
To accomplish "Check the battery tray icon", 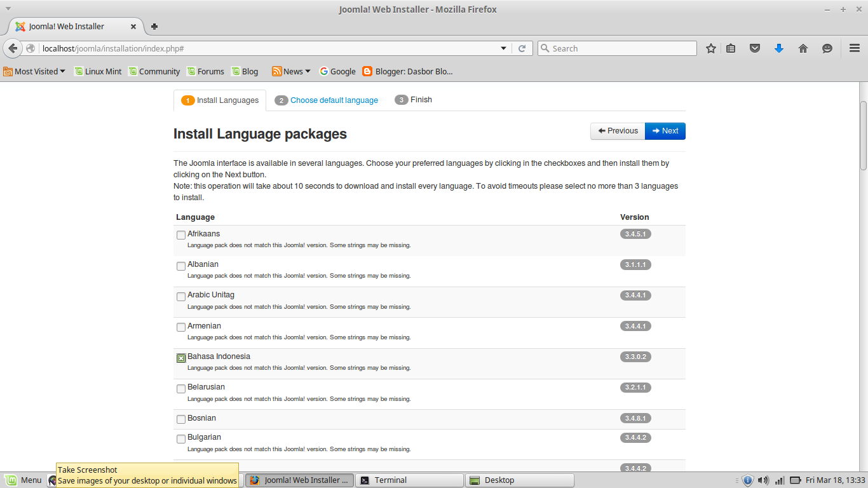I will coord(795,480).
